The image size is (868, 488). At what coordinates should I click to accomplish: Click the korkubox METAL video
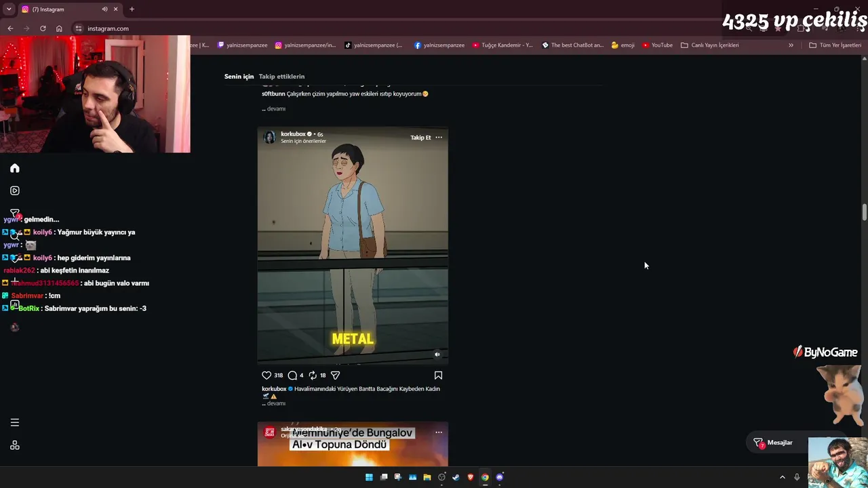click(x=353, y=245)
